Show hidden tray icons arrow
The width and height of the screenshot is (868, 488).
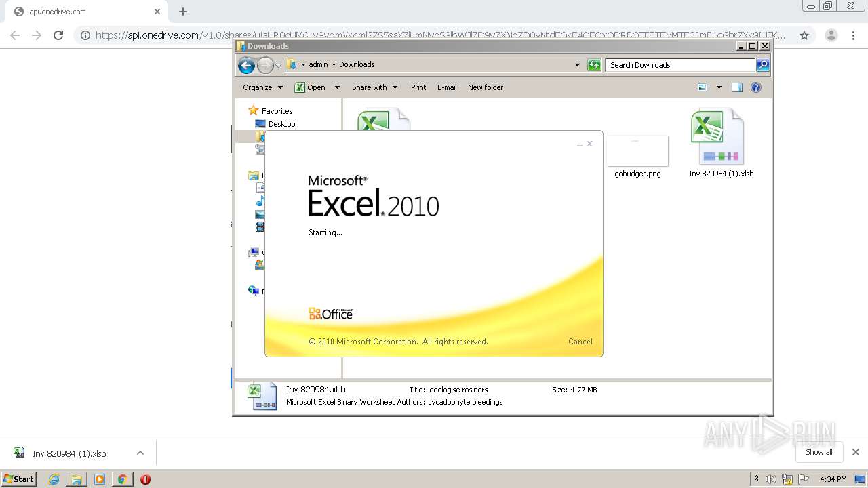(756, 479)
